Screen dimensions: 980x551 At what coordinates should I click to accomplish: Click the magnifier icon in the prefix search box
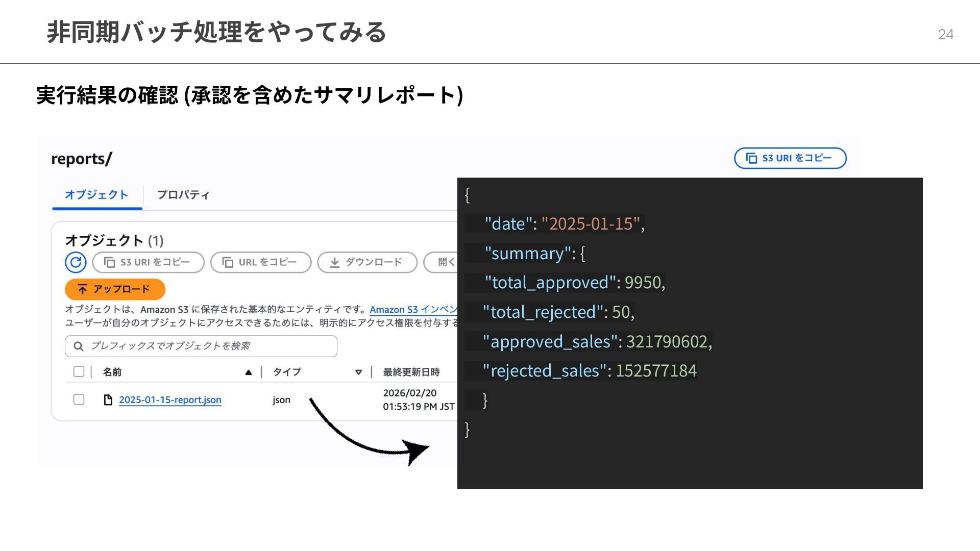[79, 346]
